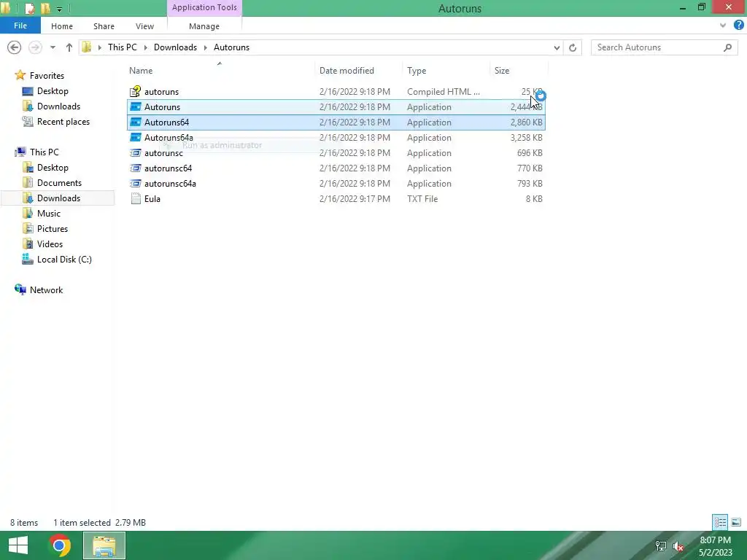Select the autorunsc64a application icon

136,183
